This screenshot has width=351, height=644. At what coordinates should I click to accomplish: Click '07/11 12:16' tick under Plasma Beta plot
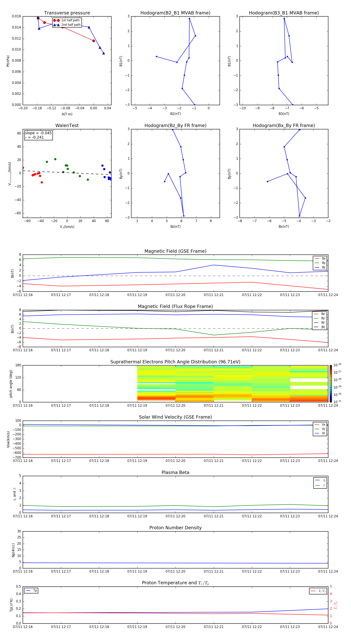click(23, 516)
